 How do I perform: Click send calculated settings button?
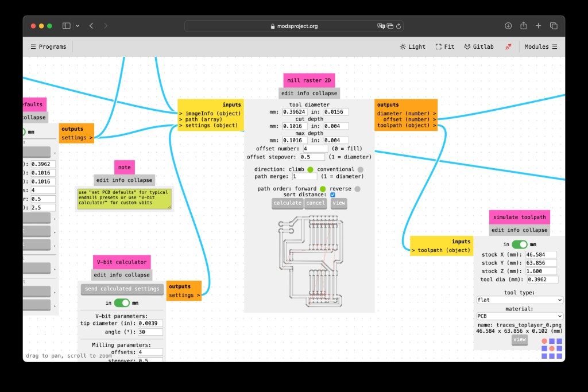122,289
